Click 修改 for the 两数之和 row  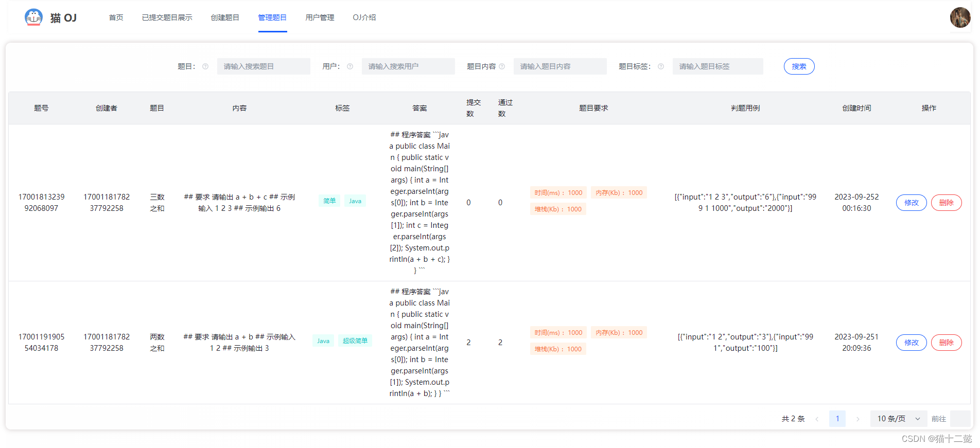[x=911, y=343]
